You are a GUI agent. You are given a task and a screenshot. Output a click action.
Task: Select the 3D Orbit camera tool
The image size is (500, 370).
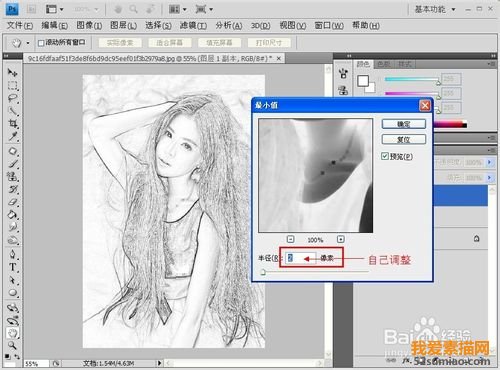(12, 320)
